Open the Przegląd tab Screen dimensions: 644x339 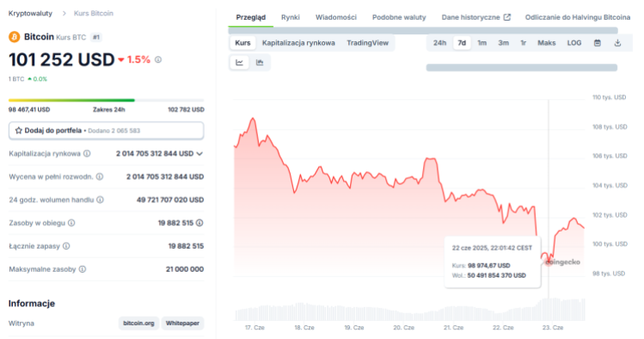coord(251,17)
